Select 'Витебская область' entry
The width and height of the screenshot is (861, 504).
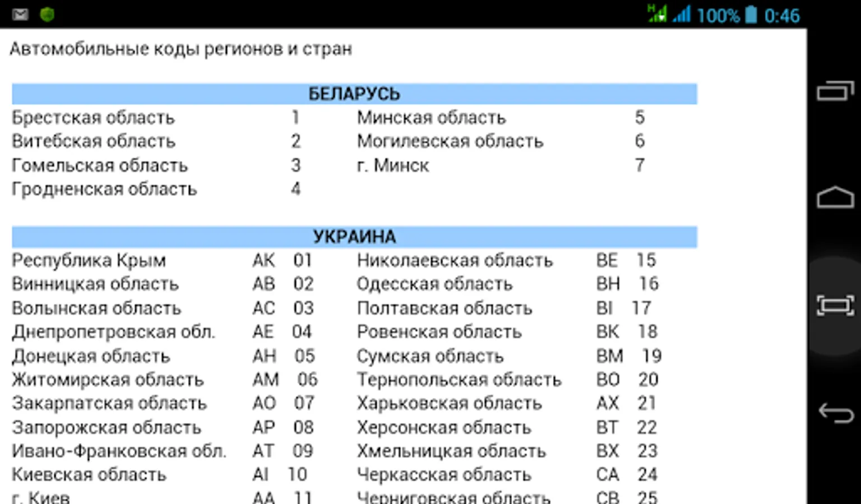[94, 141]
